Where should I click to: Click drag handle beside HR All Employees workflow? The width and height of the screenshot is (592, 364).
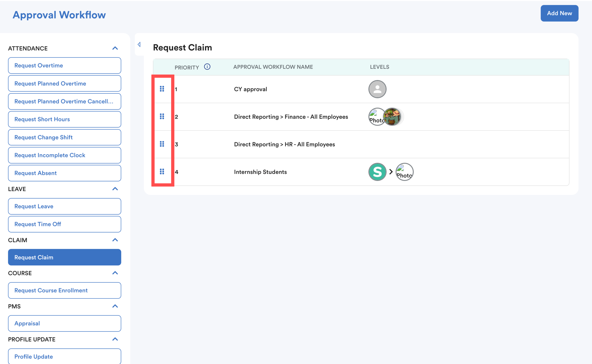[162, 144]
